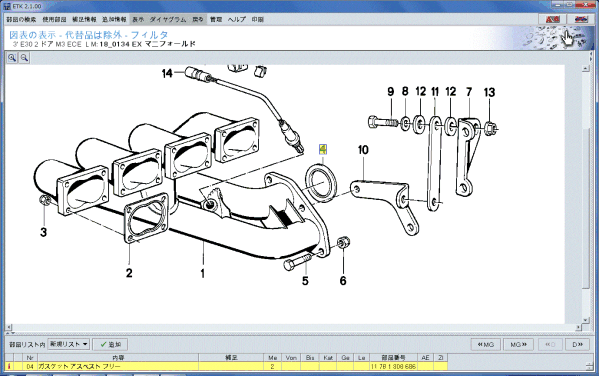
Task: Click the motorcycle icon button
Action: (581, 19)
